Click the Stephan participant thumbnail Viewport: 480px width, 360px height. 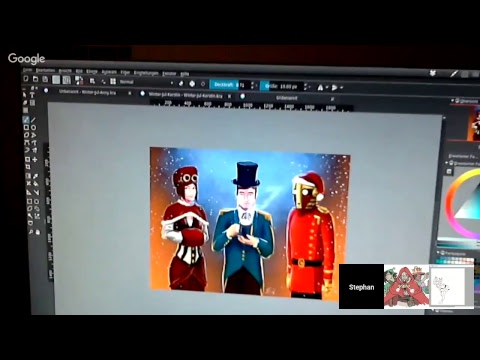tap(361, 287)
